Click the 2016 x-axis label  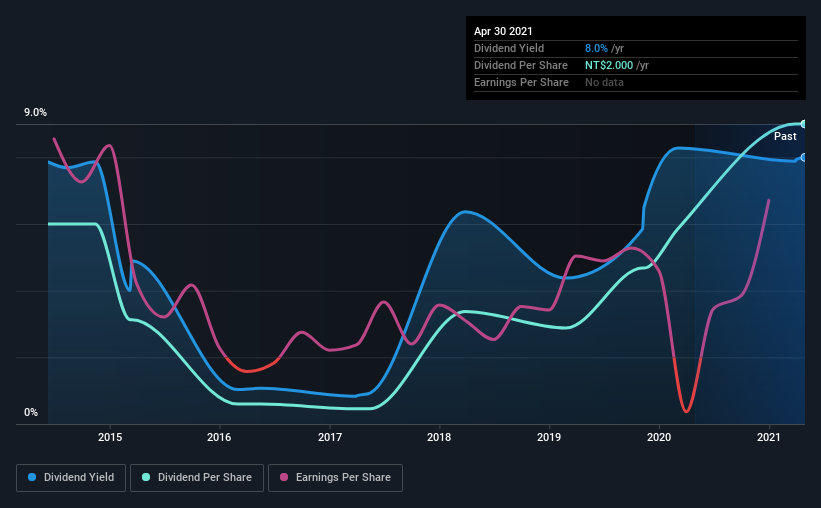tap(219, 437)
